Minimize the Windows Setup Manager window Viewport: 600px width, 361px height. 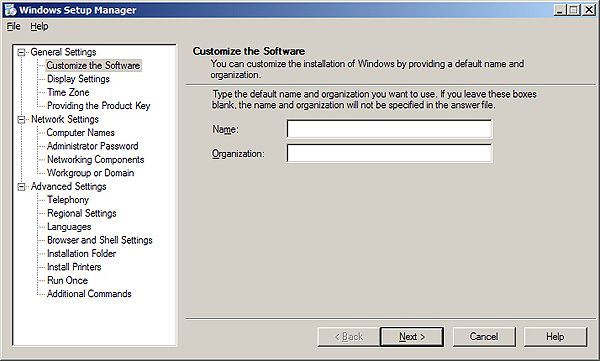tap(560, 10)
